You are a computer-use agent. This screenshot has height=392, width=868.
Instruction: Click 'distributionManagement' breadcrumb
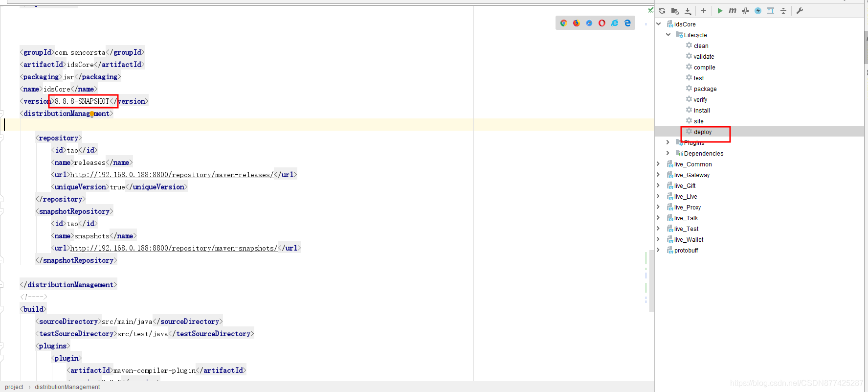pyautogui.click(x=67, y=387)
